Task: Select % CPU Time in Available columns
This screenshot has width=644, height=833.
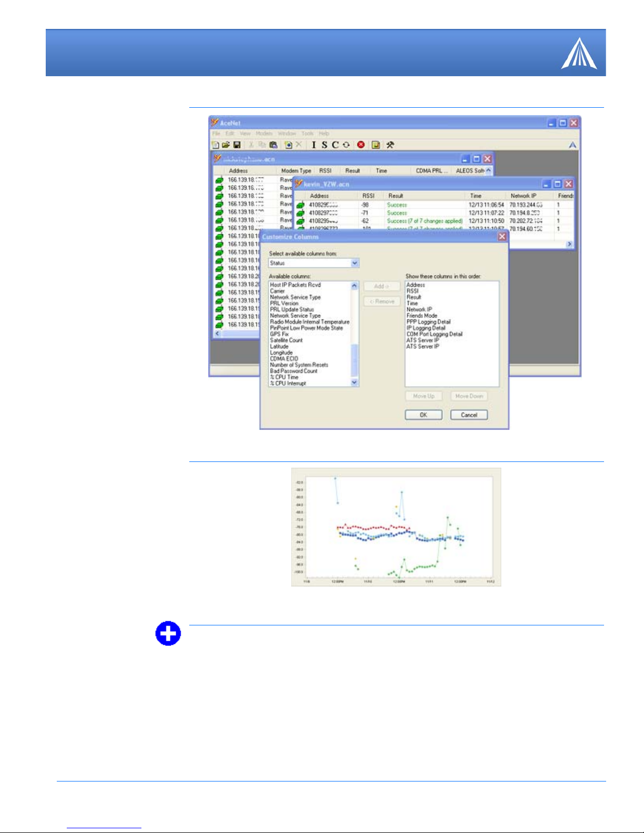Action: point(284,377)
